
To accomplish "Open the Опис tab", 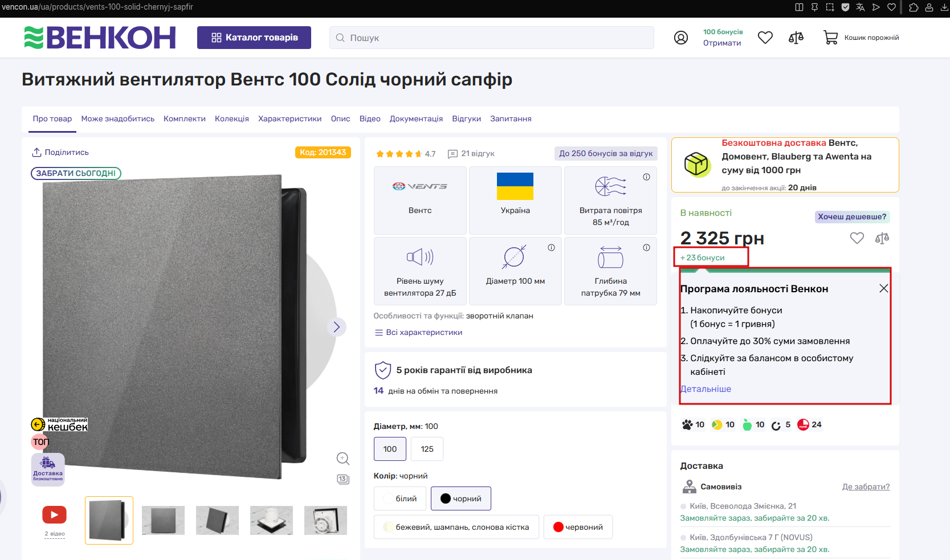I will tap(341, 119).
